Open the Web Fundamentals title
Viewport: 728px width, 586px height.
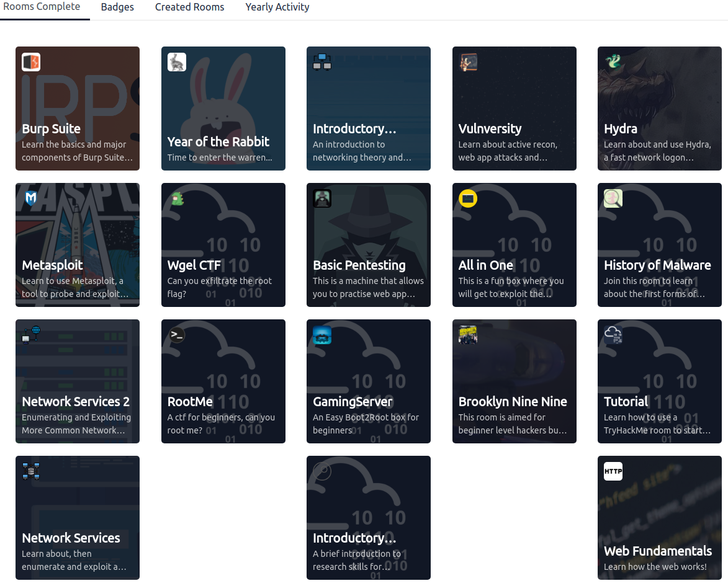658,551
